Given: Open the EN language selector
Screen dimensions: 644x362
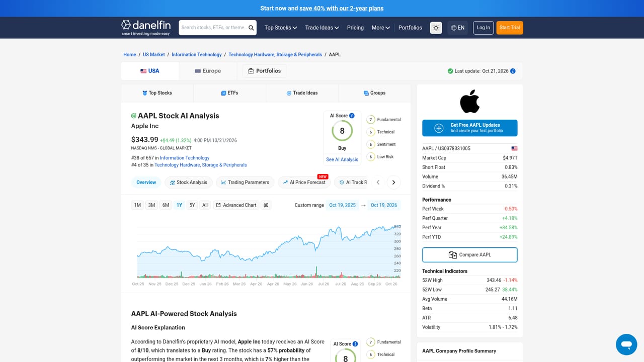Looking at the screenshot, I should pyautogui.click(x=458, y=28).
